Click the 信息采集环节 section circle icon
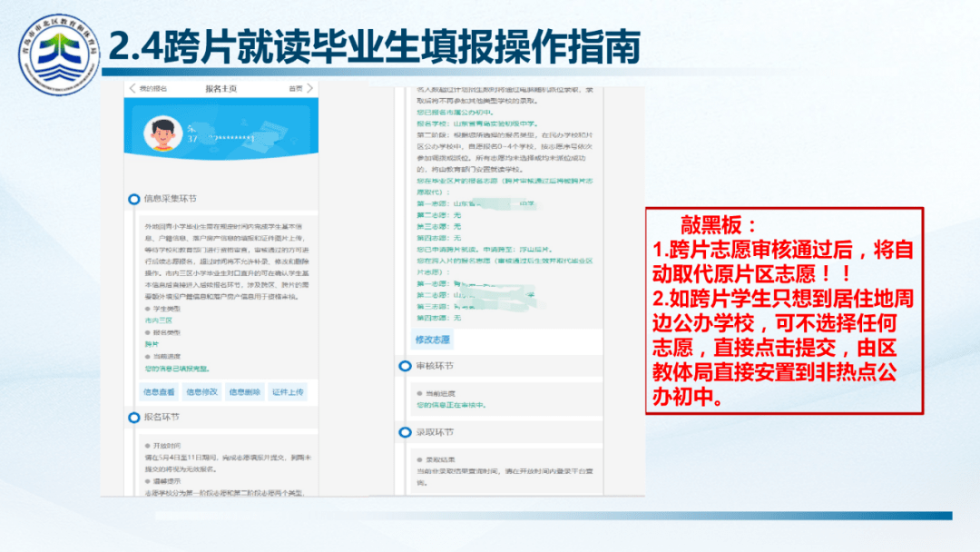980x552 pixels. coord(134,199)
